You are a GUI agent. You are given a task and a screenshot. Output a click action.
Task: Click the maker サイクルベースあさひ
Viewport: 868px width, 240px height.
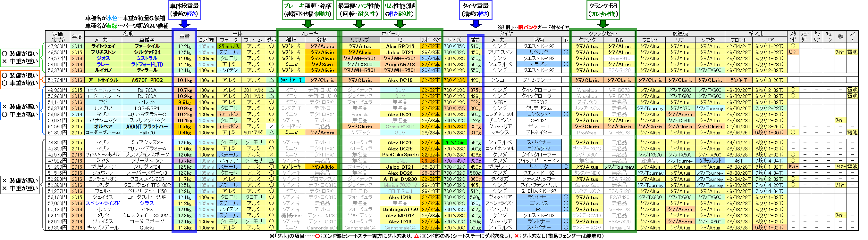click(103, 155)
